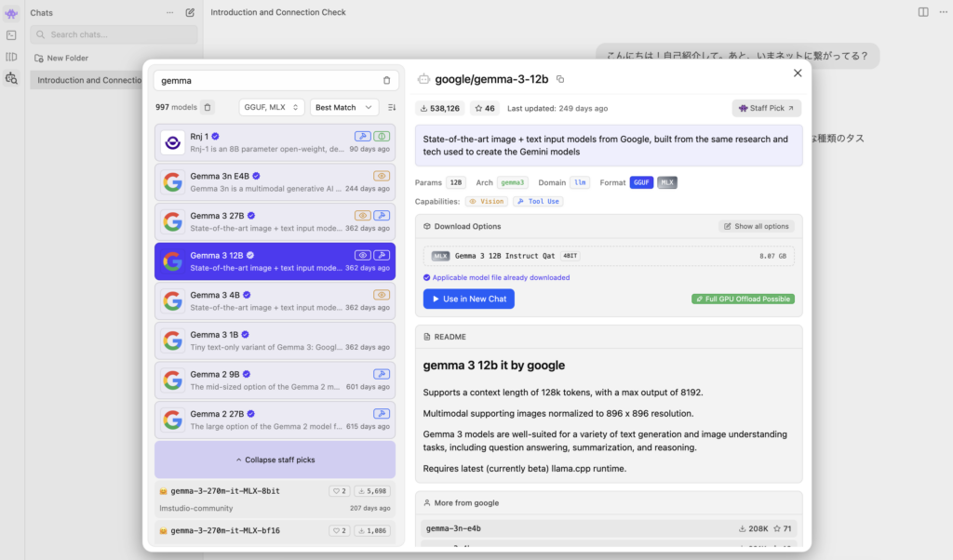Click the Discover model search sidebar icon
The height and width of the screenshot is (560, 953).
[11, 79]
